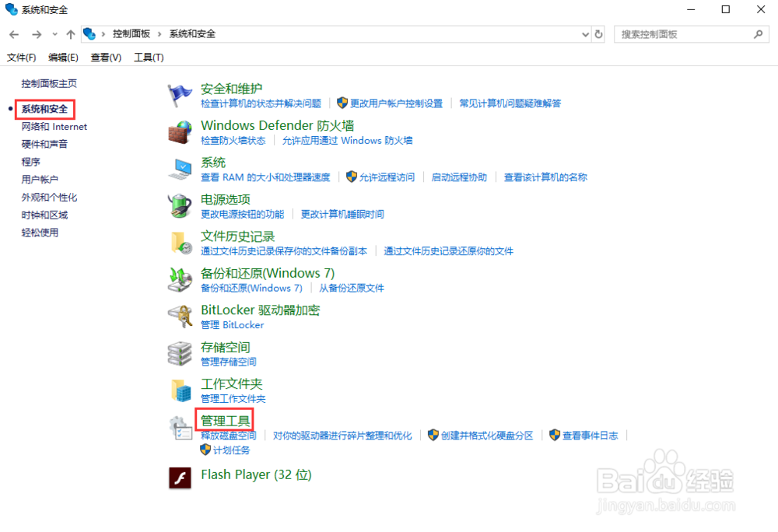778x532 pixels.
Task: Open the 管理工具 heading link
Action: [226, 421]
